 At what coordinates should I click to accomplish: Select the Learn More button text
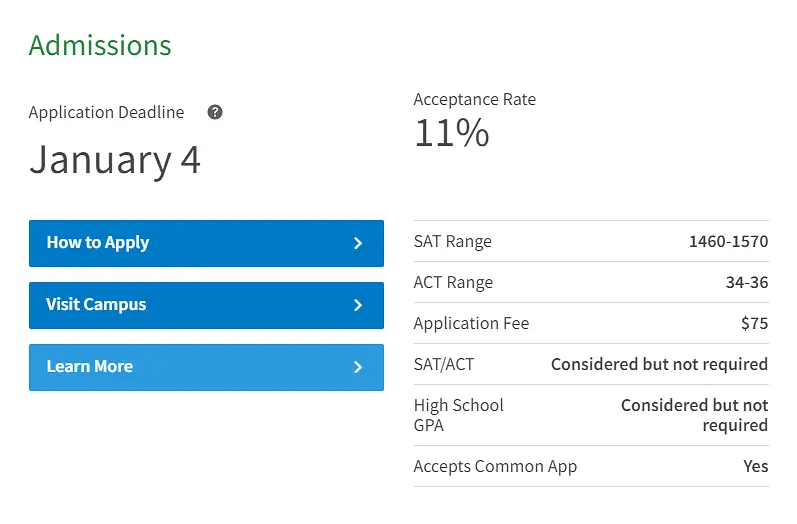coord(90,367)
